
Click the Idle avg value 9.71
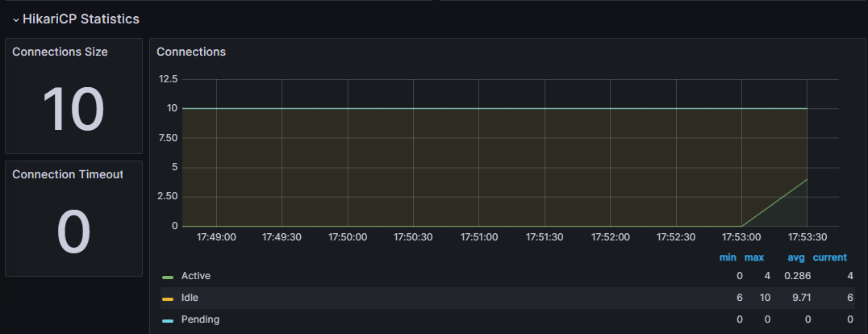pos(802,298)
